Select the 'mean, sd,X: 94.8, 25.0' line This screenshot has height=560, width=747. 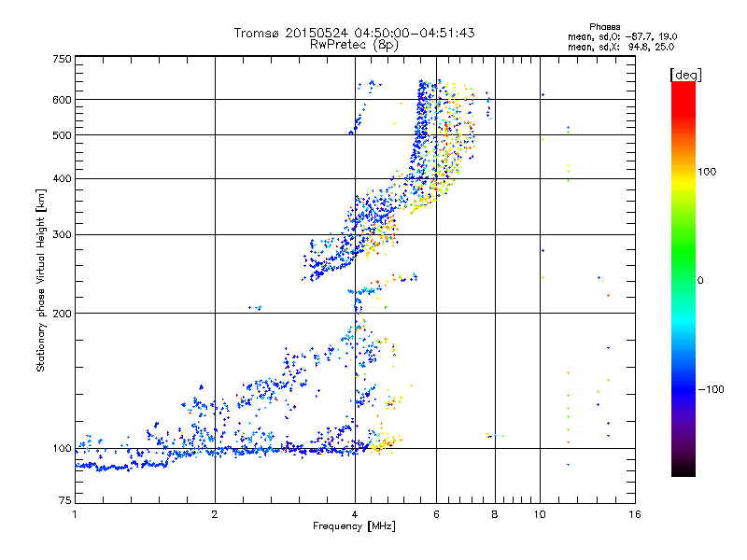point(621,47)
